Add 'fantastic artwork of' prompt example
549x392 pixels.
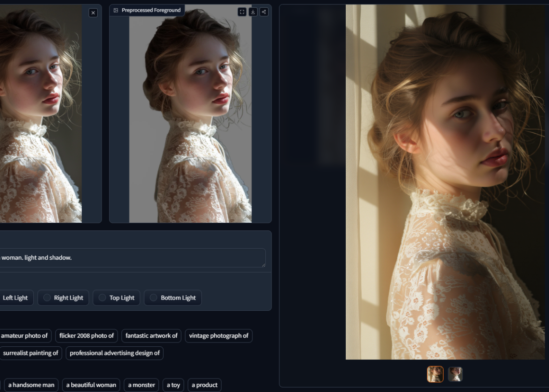coord(151,336)
